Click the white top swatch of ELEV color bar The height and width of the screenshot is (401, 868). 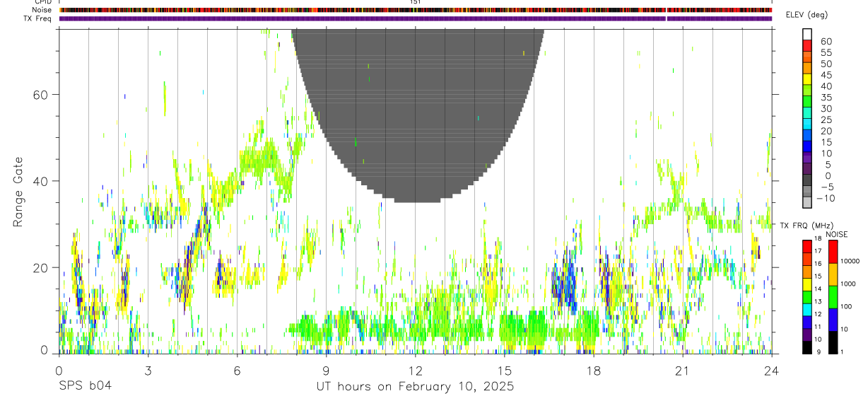[807, 34]
